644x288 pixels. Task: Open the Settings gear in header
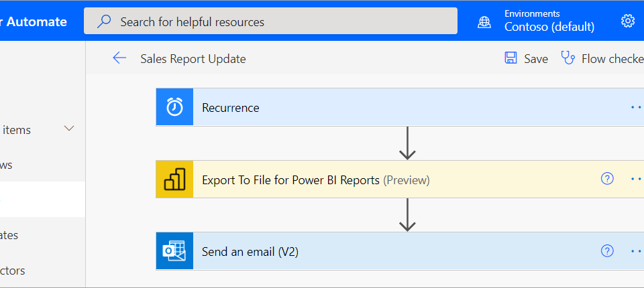(628, 21)
